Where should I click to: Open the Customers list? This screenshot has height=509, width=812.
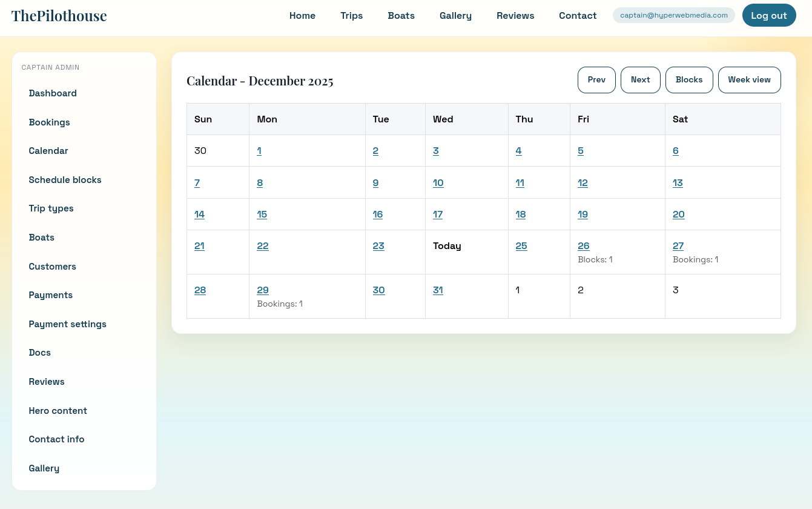click(52, 267)
